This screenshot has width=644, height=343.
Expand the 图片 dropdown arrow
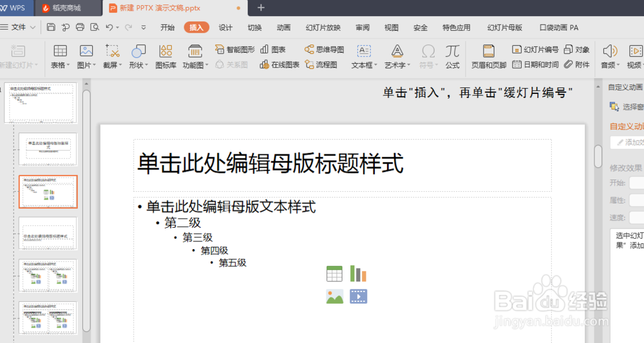point(94,65)
